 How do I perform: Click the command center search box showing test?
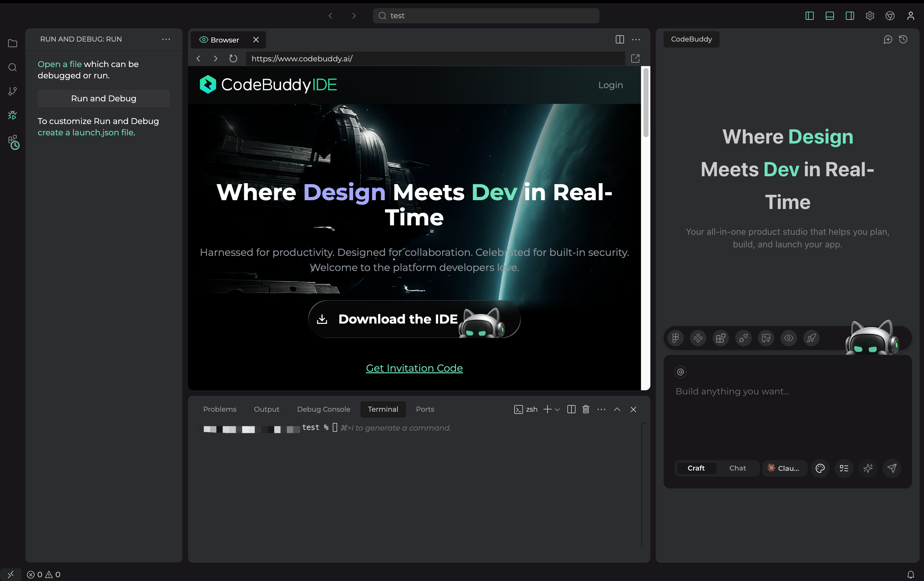coord(486,16)
